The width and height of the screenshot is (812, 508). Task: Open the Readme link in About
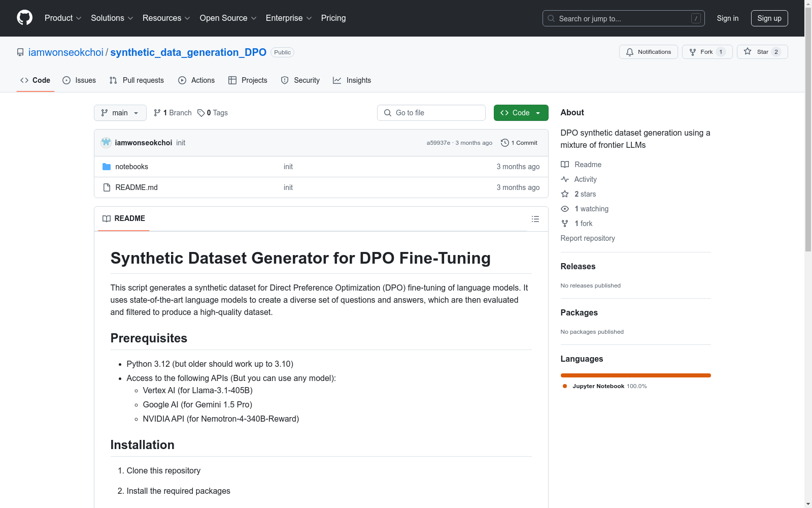pyautogui.click(x=581, y=165)
